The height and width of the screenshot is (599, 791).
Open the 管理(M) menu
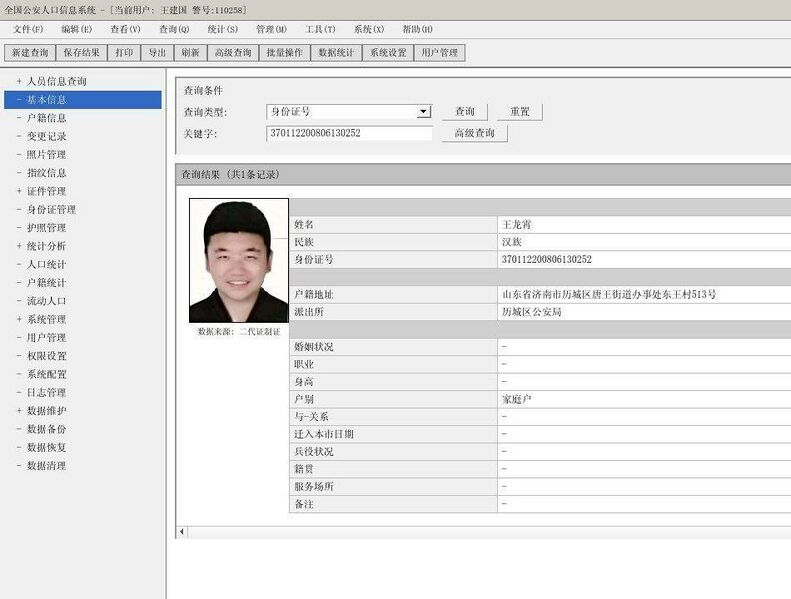coord(271,29)
